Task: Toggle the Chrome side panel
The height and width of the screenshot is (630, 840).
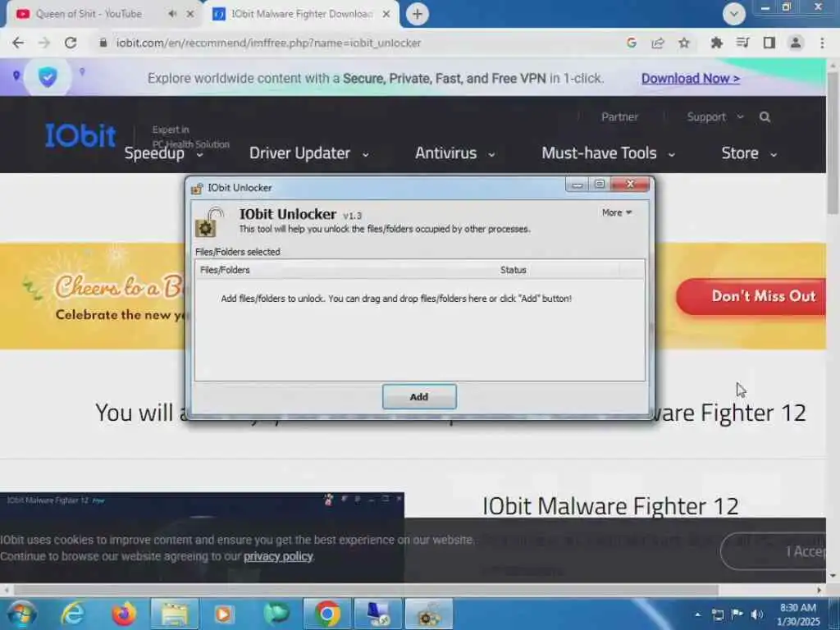Action: click(769, 43)
